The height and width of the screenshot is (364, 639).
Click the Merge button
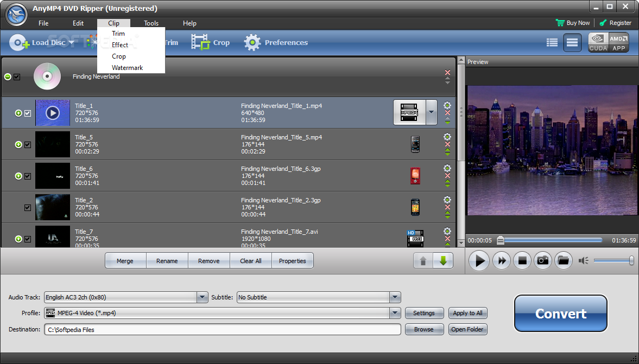click(x=125, y=260)
